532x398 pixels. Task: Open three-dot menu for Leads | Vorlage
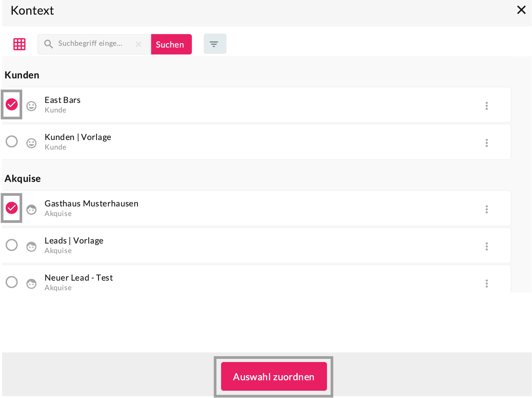[486, 246]
